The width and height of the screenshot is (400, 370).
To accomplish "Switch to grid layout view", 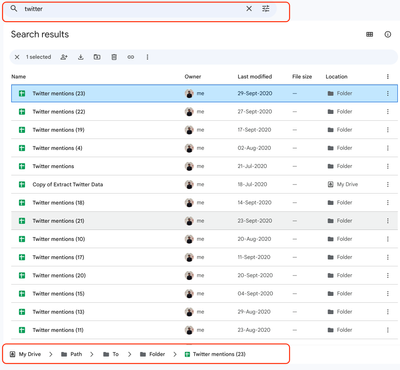I will point(370,34).
